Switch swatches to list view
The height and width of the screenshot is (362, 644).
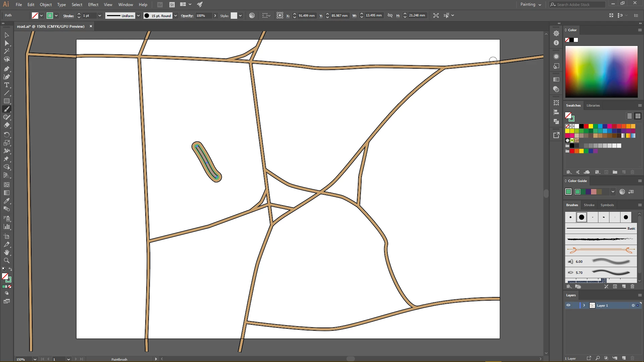tap(630, 116)
